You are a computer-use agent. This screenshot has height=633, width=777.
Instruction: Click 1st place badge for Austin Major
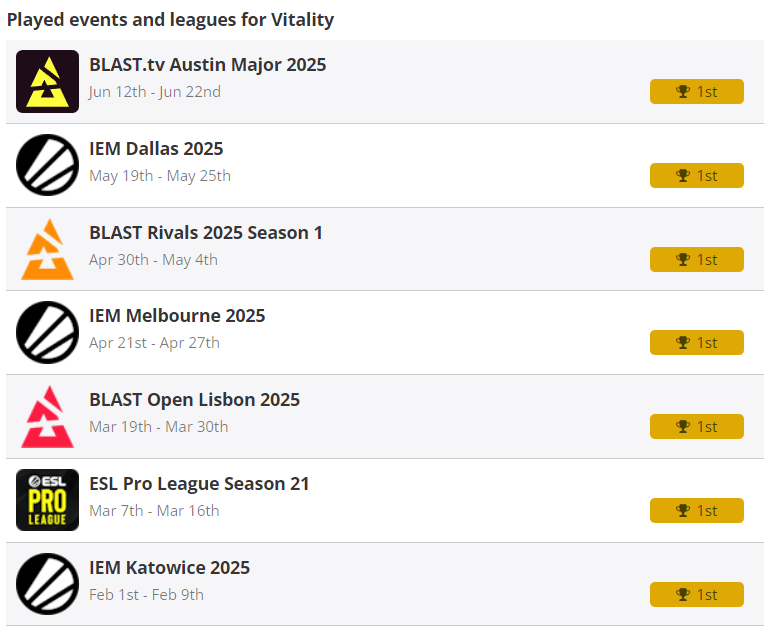pyautogui.click(x=696, y=92)
